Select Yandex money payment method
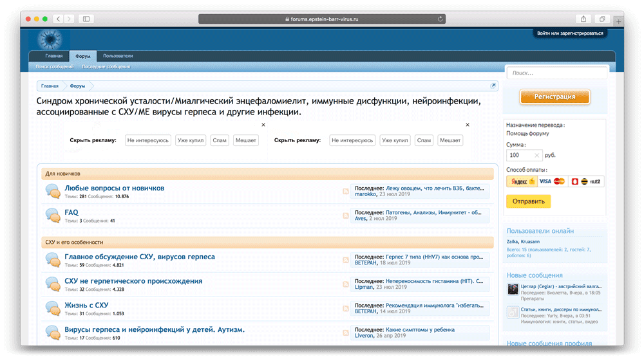This screenshot has width=644, height=357. (522, 182)
